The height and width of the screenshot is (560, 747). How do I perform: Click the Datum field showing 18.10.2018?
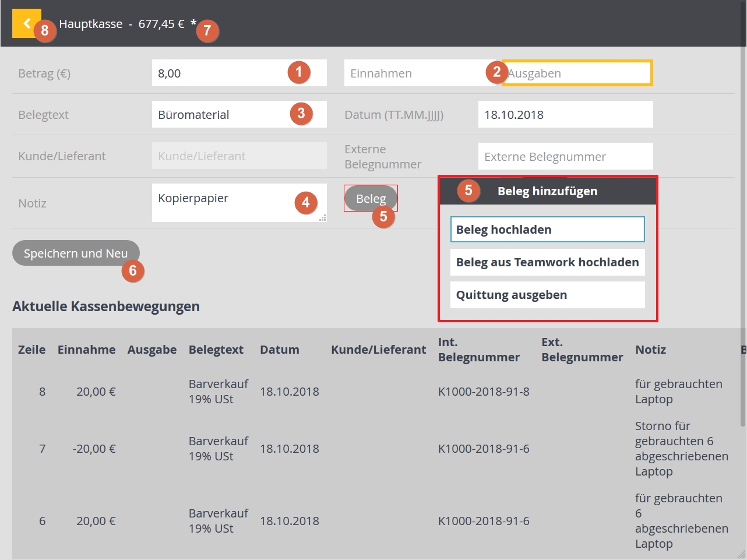565,114
